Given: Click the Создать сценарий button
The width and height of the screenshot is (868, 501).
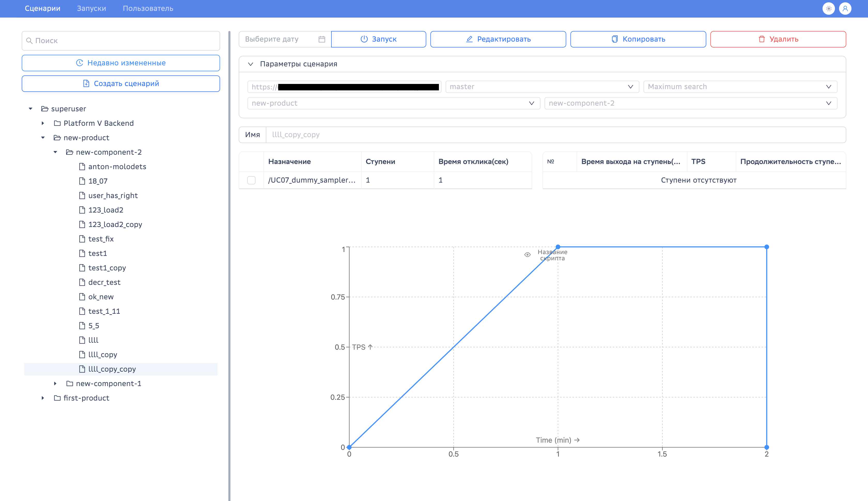Looking at the screenshot, I should click(x=121, y=84).
